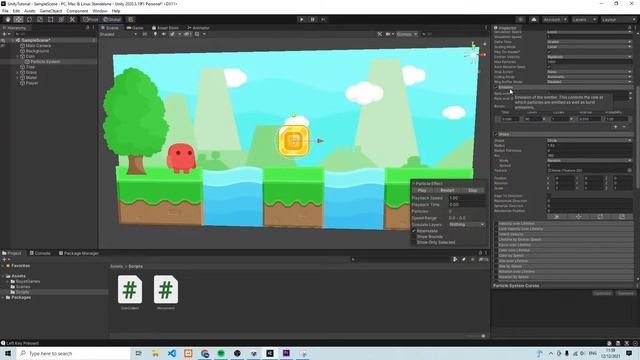Toggle the Shape module checkbox
Screen dimensions: 640x360
point(496,134)
